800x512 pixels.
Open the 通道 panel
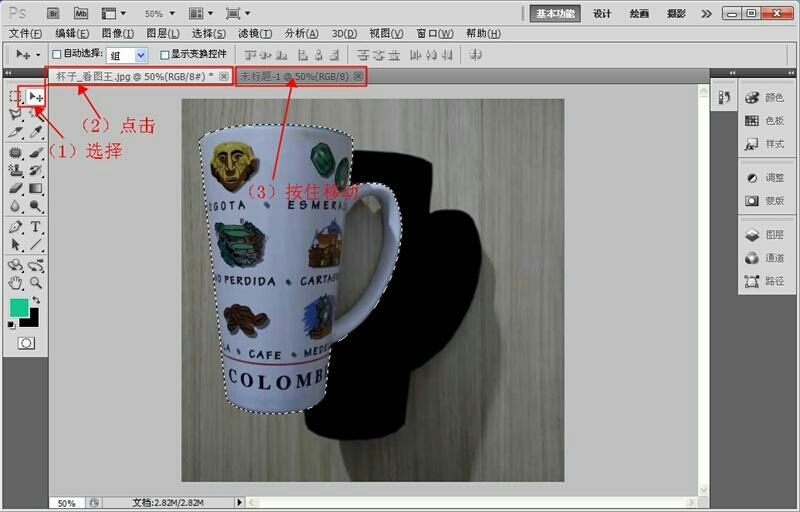pyautogui.click(x=764, y=258)
